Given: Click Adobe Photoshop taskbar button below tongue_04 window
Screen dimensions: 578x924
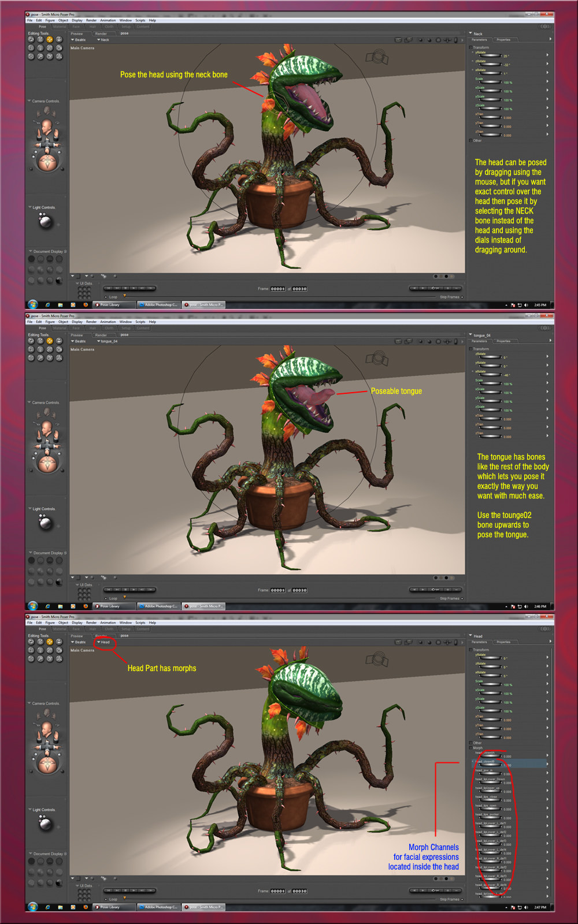Looking at the screenshot, I should 159,606.
